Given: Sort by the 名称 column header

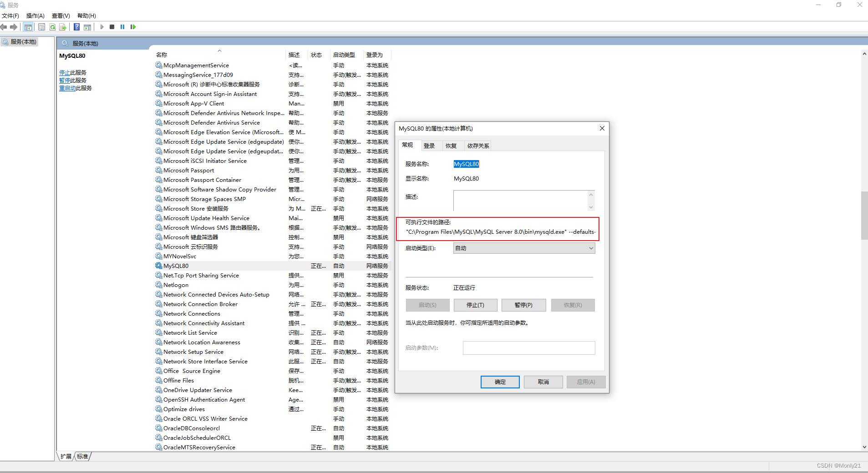Looking at the screenshot, I should click(x=220, y=55).
